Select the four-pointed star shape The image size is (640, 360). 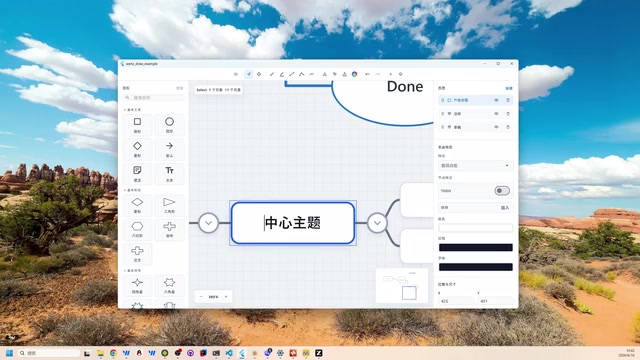[x=137, y=285]
